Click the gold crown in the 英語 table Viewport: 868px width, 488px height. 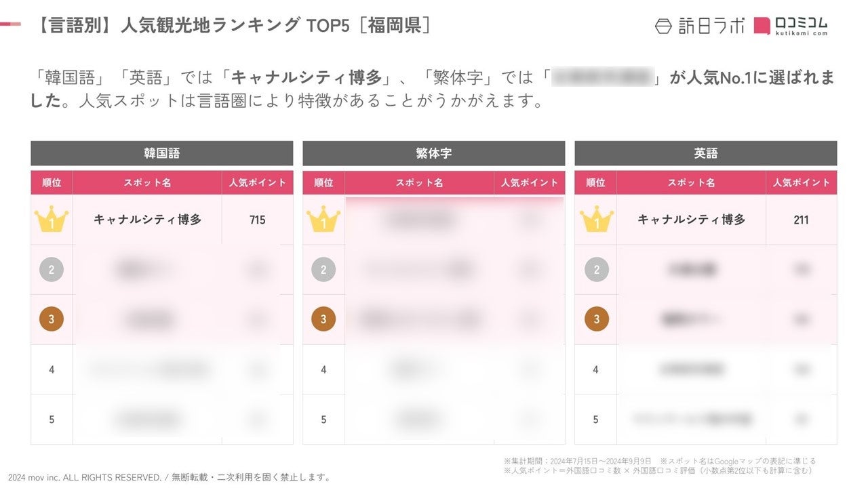[x=596, y=220]
